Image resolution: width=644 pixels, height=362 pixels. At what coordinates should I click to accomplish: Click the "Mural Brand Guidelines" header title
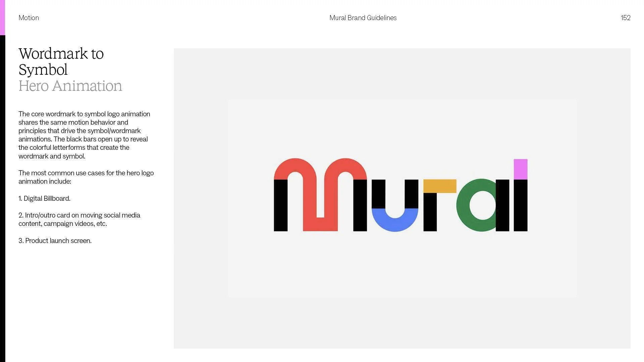[363, 18]
